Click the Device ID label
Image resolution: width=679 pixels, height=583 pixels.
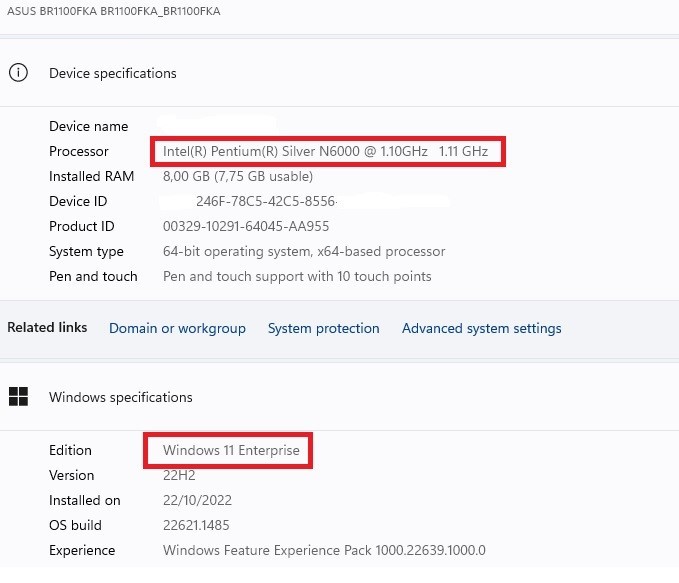78,201
